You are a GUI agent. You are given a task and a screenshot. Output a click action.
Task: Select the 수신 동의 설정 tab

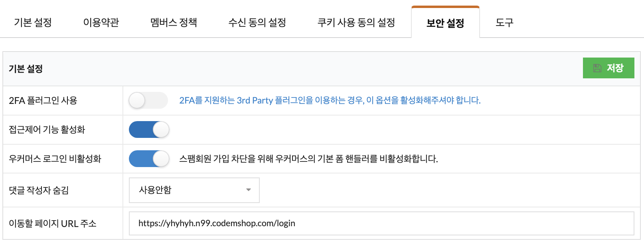pyautogui.click(x=257, y=22)
